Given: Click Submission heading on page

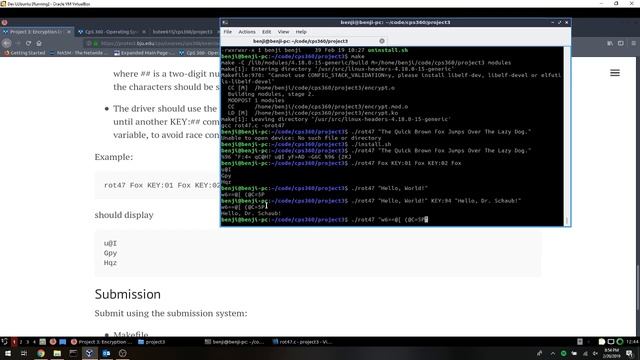Looking at the screenshot, I should tap(128, 294).
